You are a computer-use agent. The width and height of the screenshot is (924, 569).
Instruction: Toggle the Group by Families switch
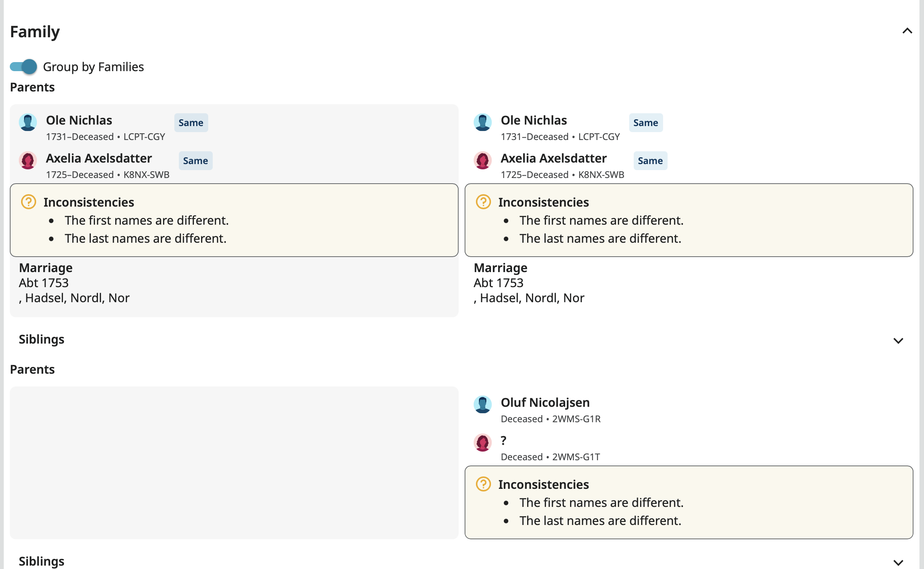pos(23,67)
